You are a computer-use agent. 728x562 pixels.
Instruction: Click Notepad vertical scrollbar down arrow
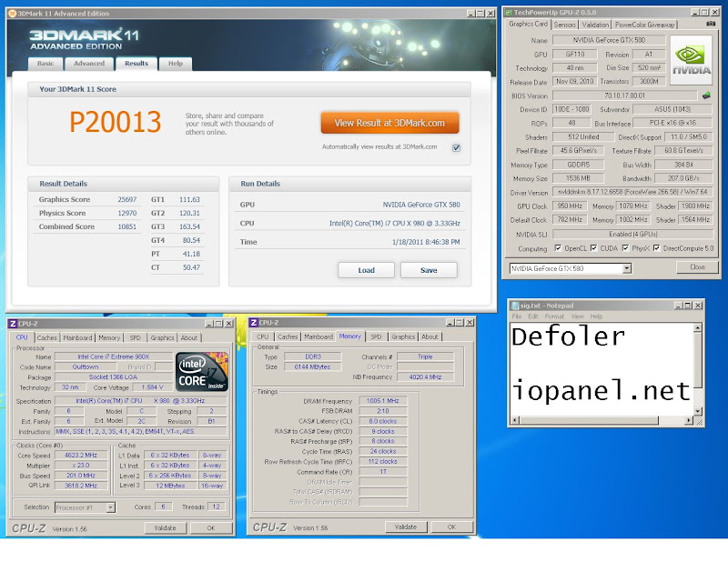(x=697, y=411)
